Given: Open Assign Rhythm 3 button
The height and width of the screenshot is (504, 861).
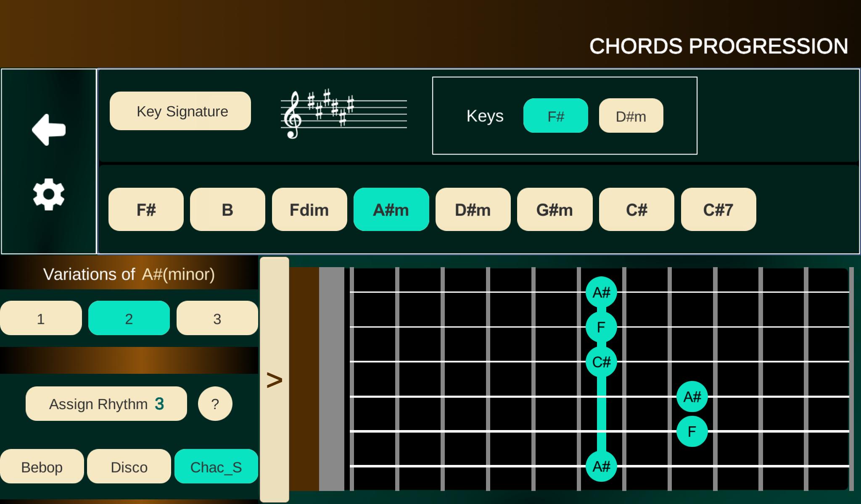Looking at the screenshot, I should click(x=106, y=404).
